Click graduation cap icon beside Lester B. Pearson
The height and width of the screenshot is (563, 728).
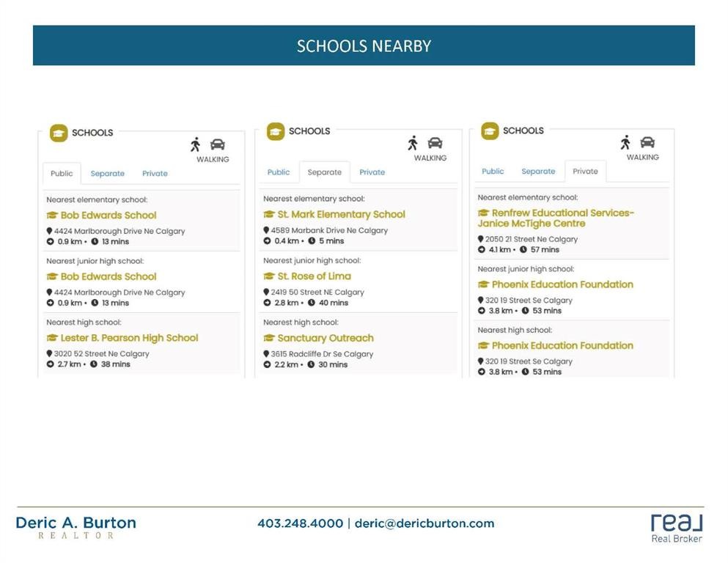tap(52, 338)
